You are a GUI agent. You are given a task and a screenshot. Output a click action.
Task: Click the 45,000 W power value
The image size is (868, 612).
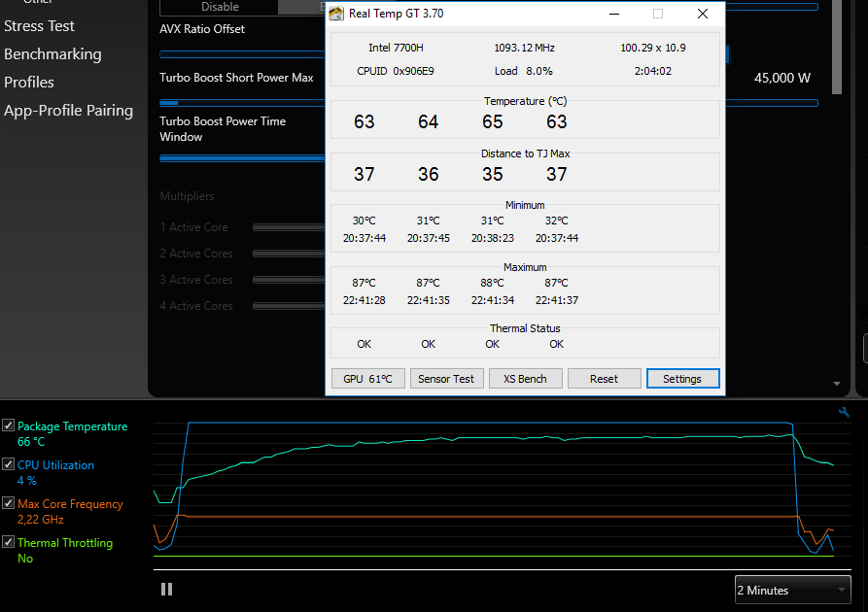pyautogui.click(x=781, y=78)
